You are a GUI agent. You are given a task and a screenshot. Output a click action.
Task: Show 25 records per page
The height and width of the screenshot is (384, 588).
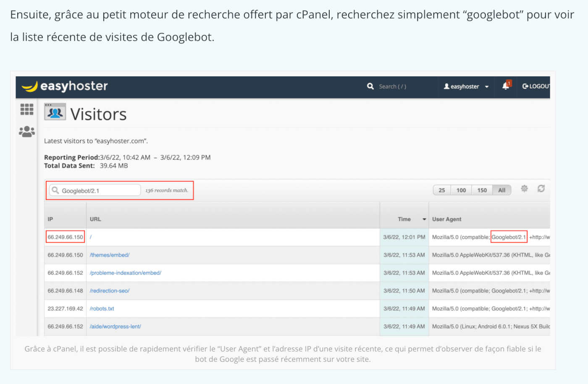(x=442, y=190)
